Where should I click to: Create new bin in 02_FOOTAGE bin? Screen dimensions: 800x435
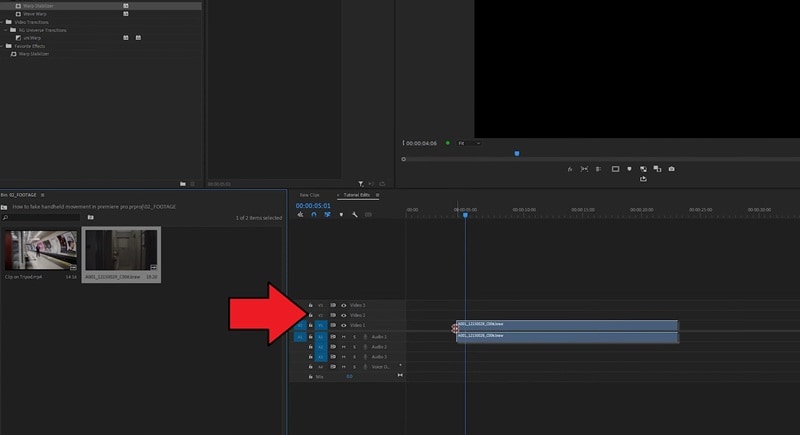(x=90, y=217)
